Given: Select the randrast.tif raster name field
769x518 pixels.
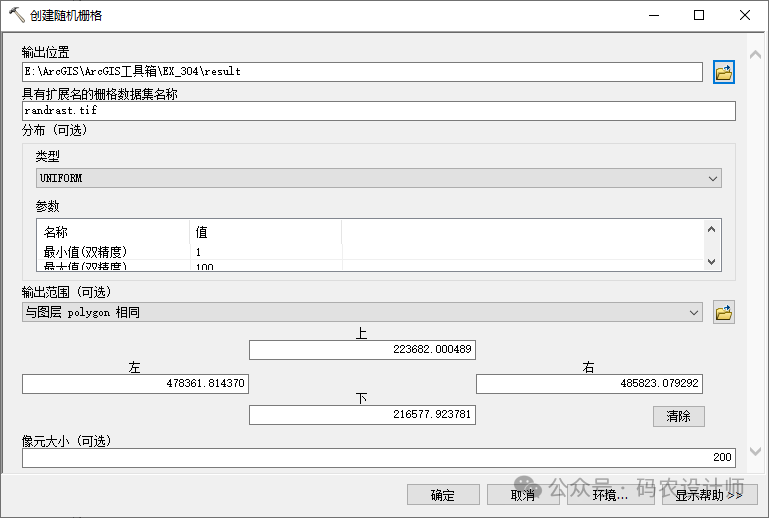Looking at the screenshot, I should (x=378, y=111).
